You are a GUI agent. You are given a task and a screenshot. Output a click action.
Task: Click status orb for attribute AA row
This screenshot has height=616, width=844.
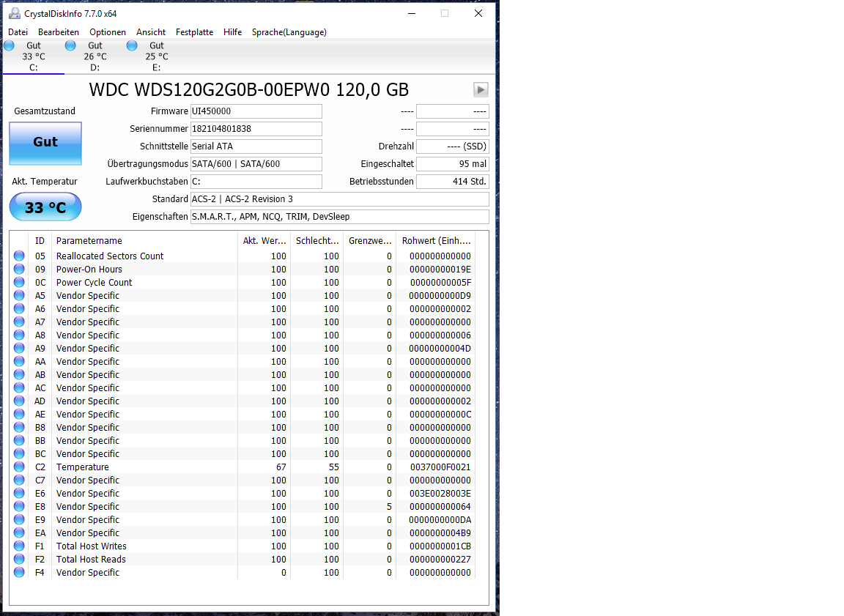pyautogui.click(x=19, y=361)
